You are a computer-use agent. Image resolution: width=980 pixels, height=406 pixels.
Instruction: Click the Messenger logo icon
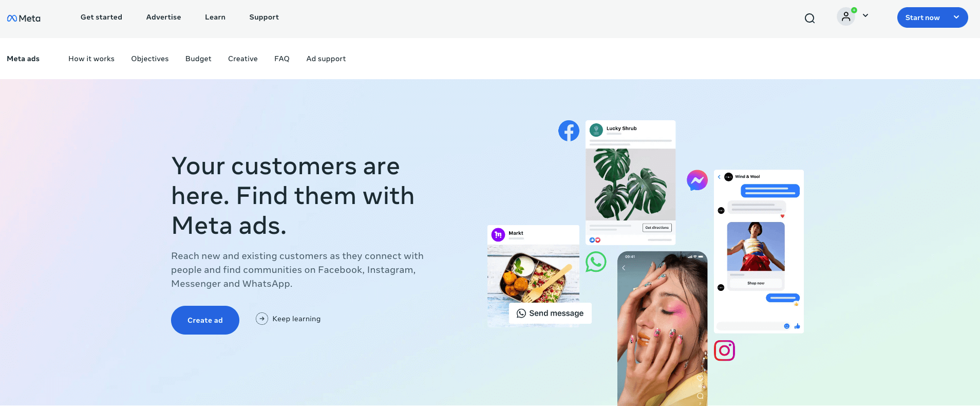697,180
